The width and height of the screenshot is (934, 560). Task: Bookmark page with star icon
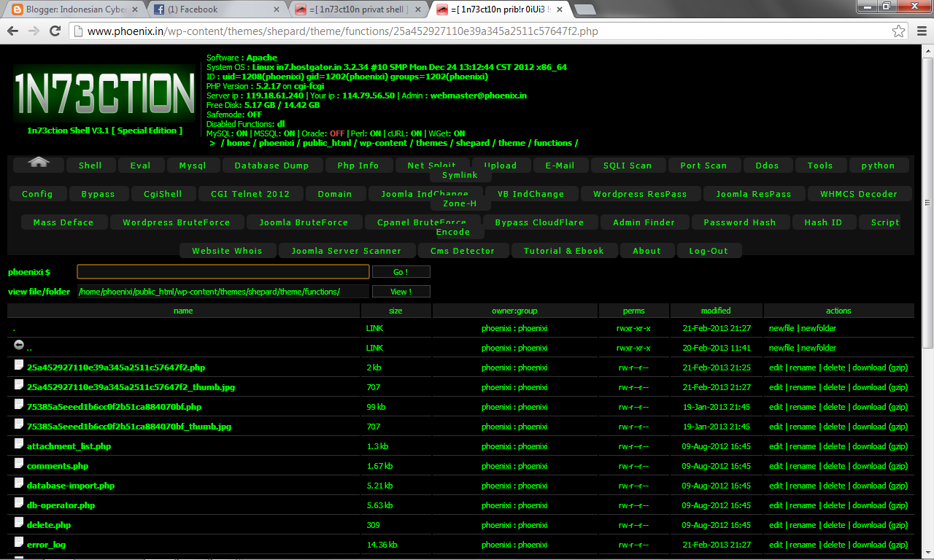[899, 31]
